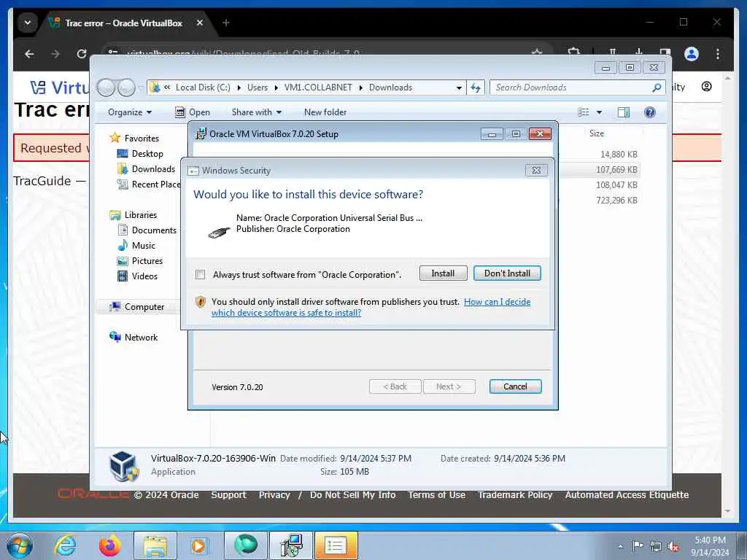Open the Pictures library
Viewport: 747px width, 560px height.
147,261
